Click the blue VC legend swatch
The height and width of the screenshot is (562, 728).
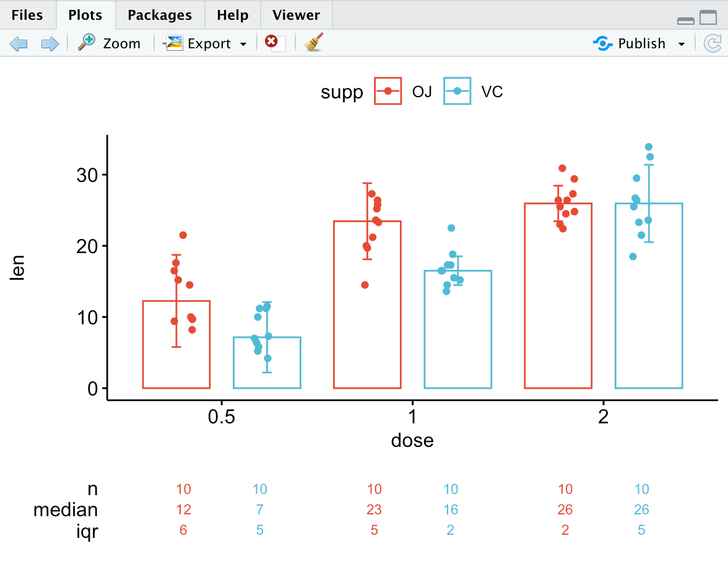pyautogui.click(x=457, y=92)
